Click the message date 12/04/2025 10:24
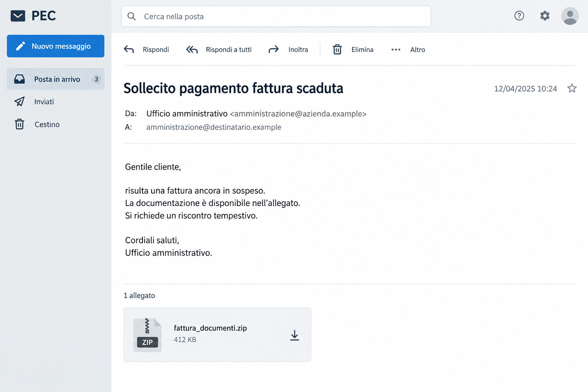The image size is (588, 392). click(525, 89)
